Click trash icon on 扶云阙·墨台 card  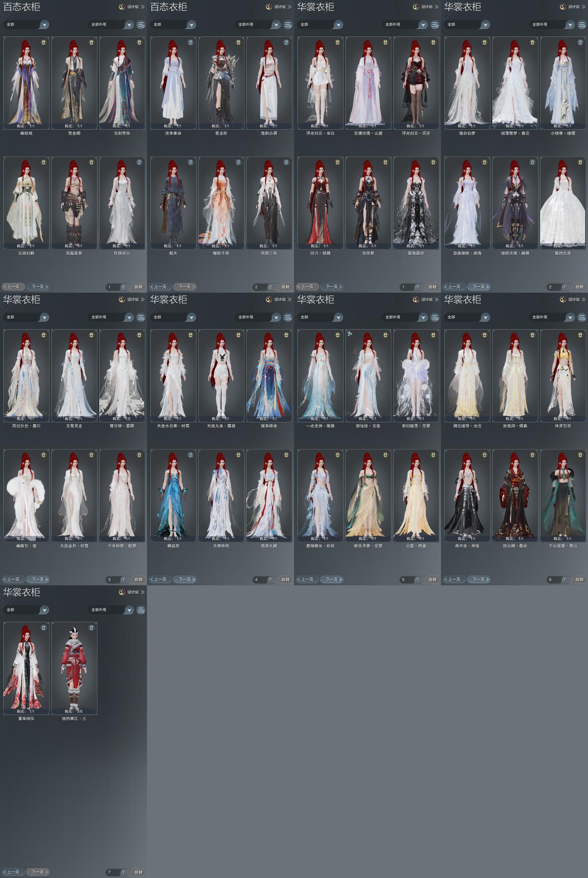[533, 455]
